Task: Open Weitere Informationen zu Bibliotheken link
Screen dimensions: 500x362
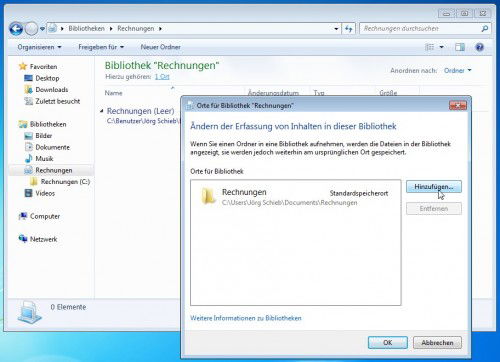Action: tap(246, 318)
